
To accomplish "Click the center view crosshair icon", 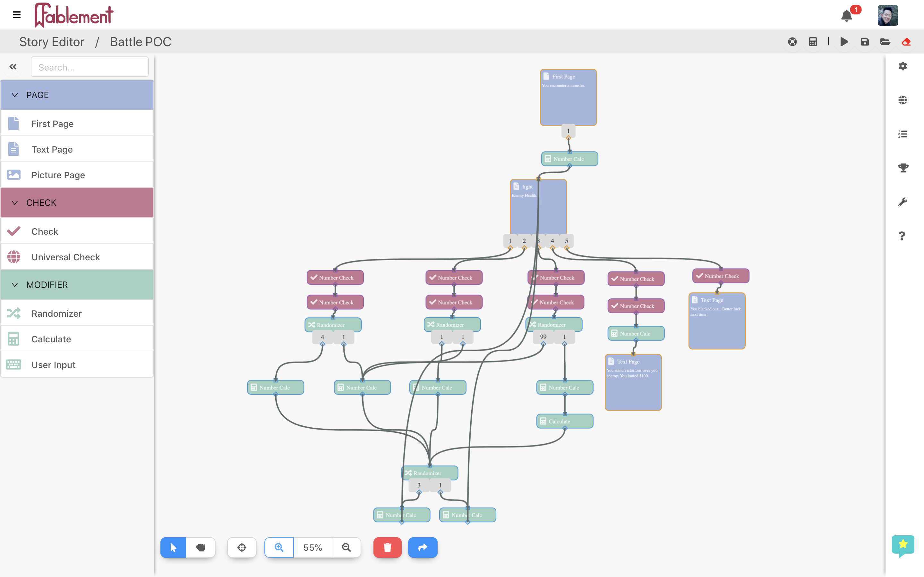I will [x=242, y=547].
